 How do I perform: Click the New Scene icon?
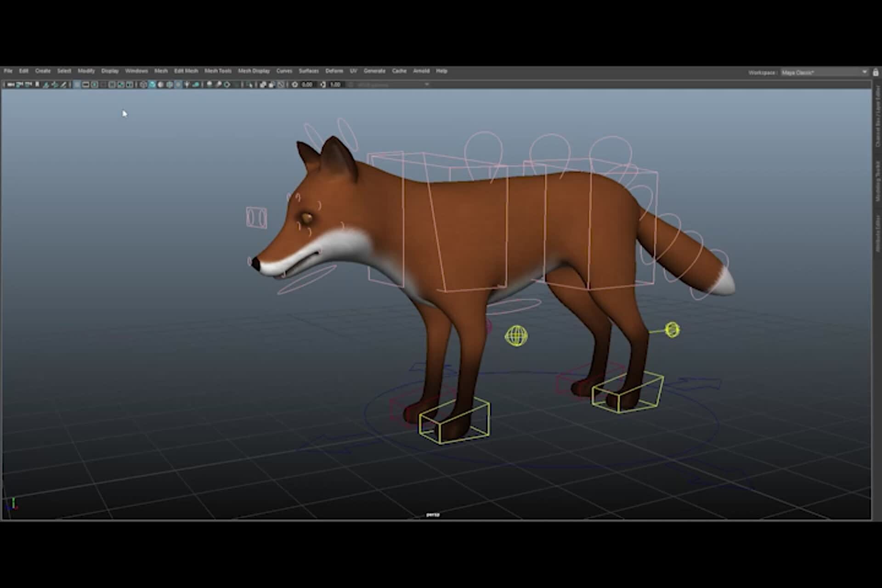point(10,85)
